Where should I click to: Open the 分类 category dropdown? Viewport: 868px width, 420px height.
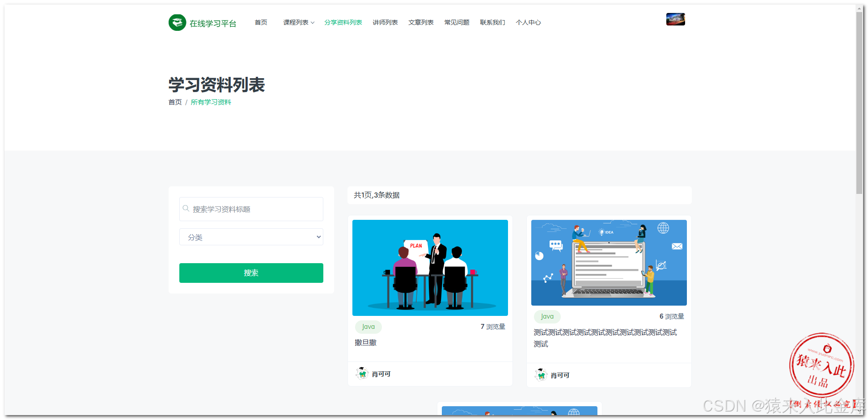(251, 237)
